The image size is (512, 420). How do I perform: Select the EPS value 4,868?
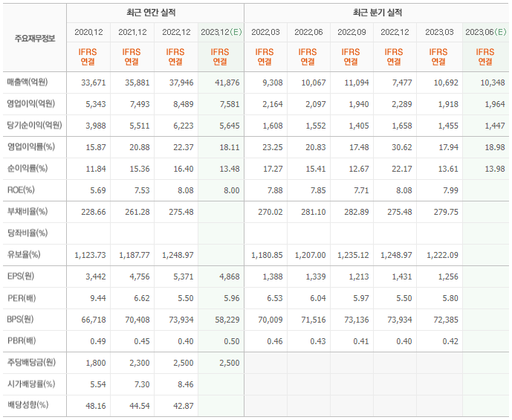click(229, 277)
